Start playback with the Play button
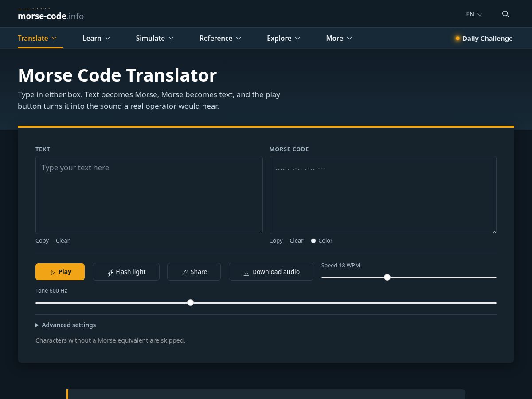 click(x=60, y=272)
